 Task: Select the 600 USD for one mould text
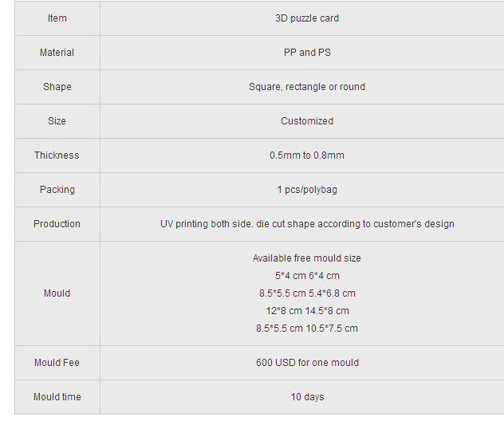307,363
